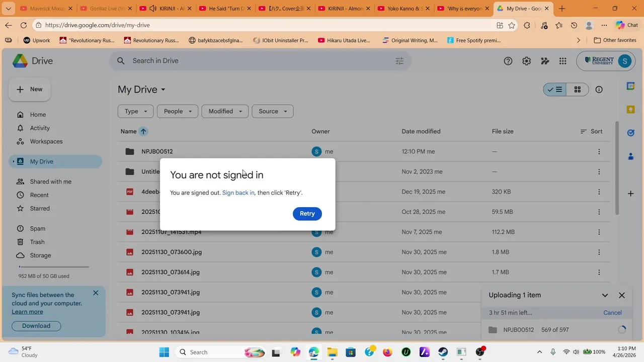The image size is (644, 362).
Task: Open more actions for NPJB00512 folder
Action: pyautogui.click(x=599, y=151)
